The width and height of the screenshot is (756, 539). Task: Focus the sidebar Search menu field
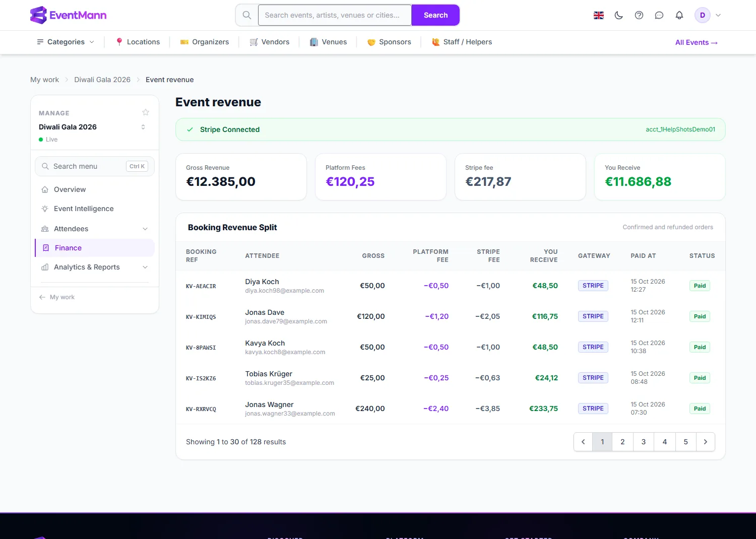coord(95,166)
